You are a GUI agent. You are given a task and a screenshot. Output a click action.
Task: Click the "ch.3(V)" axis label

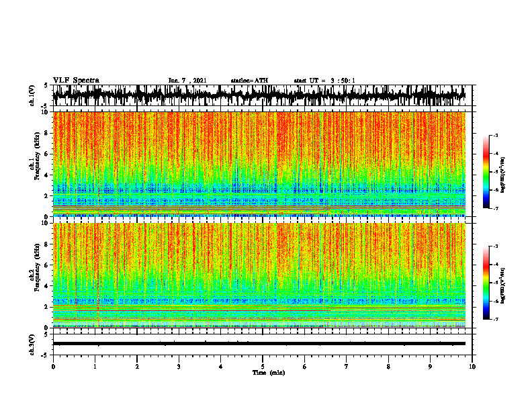point(32,345)
